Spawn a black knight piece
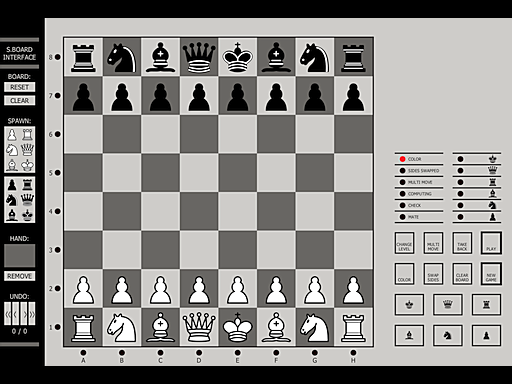The height and width of the screenshot is (384, 512). [x=12, y=200]
